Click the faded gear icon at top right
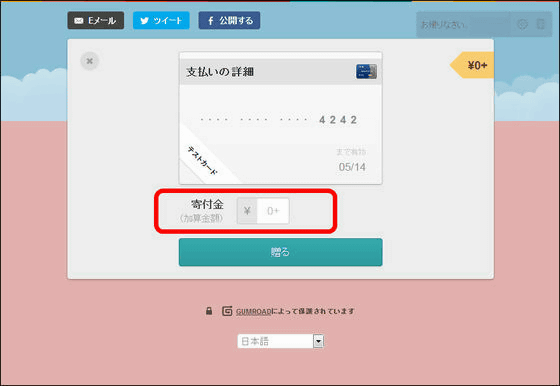560x386 pixels. point(522,24)
